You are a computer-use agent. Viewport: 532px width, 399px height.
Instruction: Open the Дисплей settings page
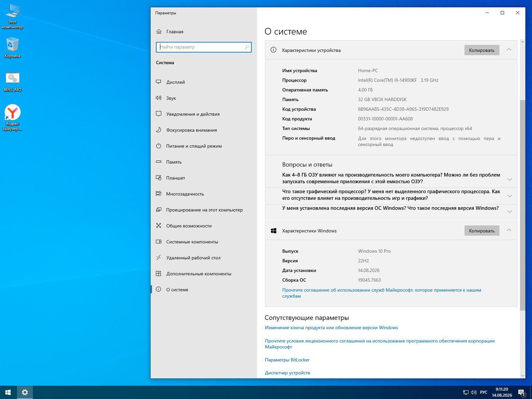(x=204, y=82)
